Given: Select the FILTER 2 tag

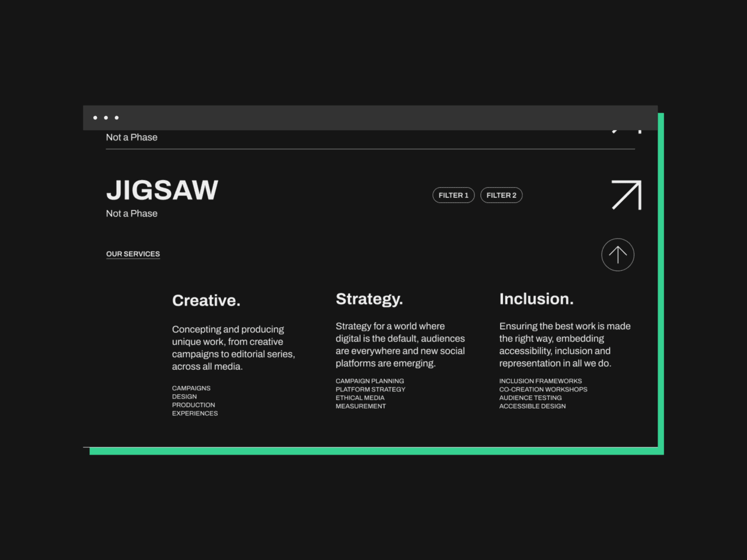Looking at the screenshot, I should [x=501, y=195].
